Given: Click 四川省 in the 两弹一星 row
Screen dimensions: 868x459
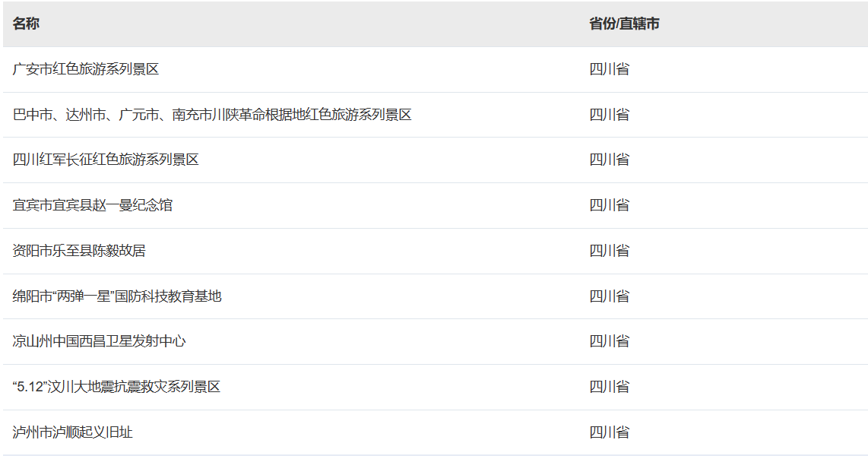Looking at the screenshot, I should [x=610, y=296].
